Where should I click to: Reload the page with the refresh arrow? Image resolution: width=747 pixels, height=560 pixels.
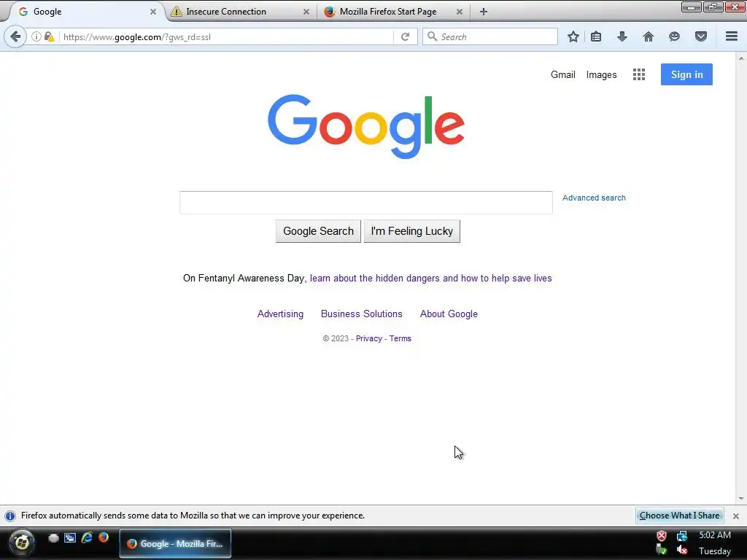click(406, 36)
